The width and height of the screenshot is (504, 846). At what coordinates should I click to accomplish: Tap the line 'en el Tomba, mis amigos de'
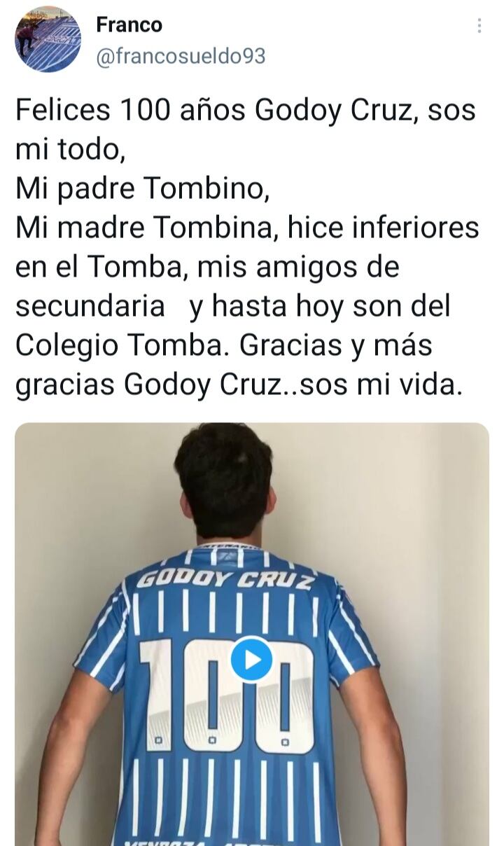click(x=207, y=267)
